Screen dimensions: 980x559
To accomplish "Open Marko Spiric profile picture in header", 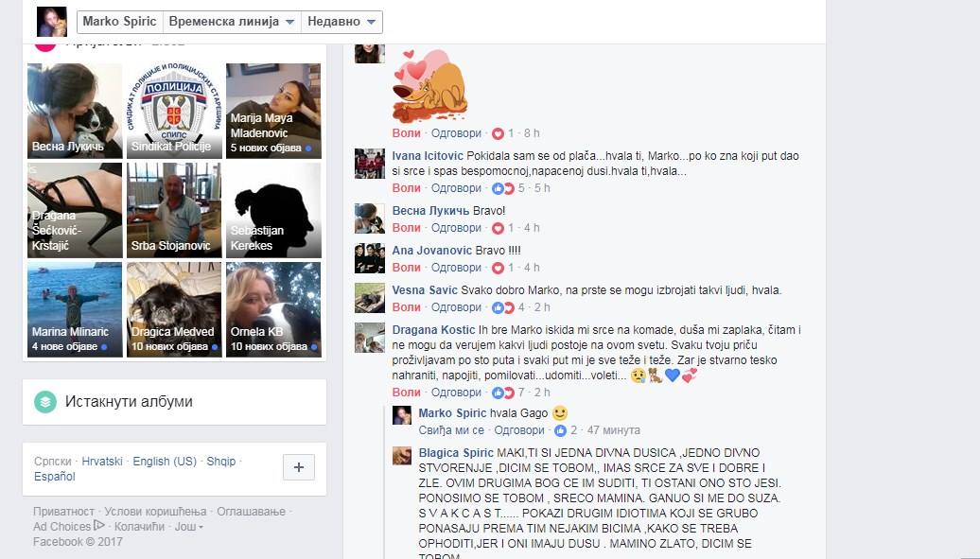I will pos(52,22).
